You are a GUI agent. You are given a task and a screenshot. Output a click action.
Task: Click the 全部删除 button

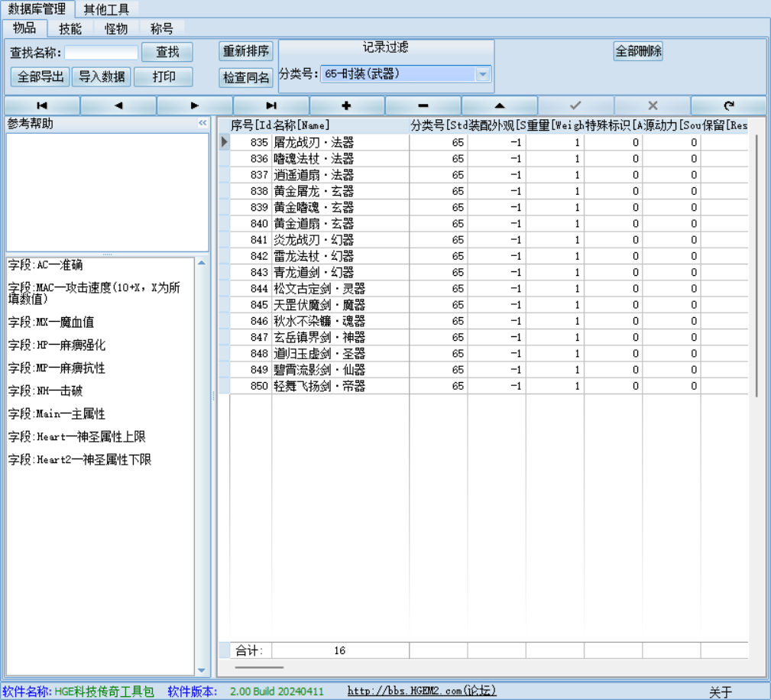point(638,51)
